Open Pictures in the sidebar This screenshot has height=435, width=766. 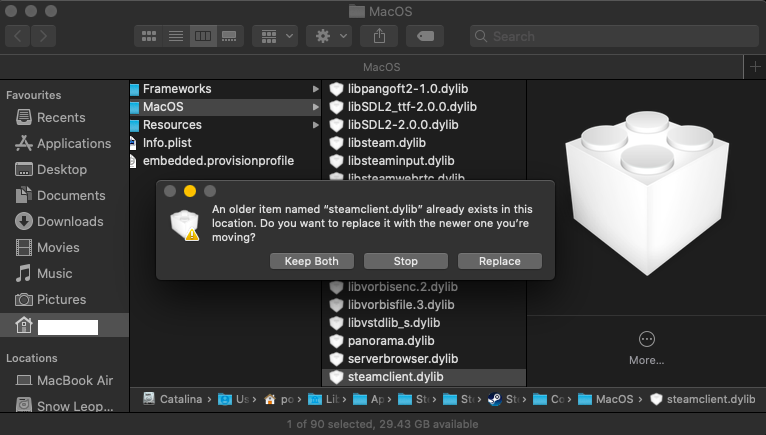tap(50, 299)
